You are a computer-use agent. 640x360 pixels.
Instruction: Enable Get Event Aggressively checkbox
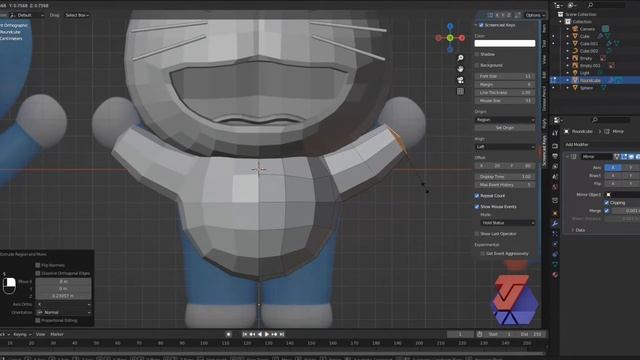(482, 253)
